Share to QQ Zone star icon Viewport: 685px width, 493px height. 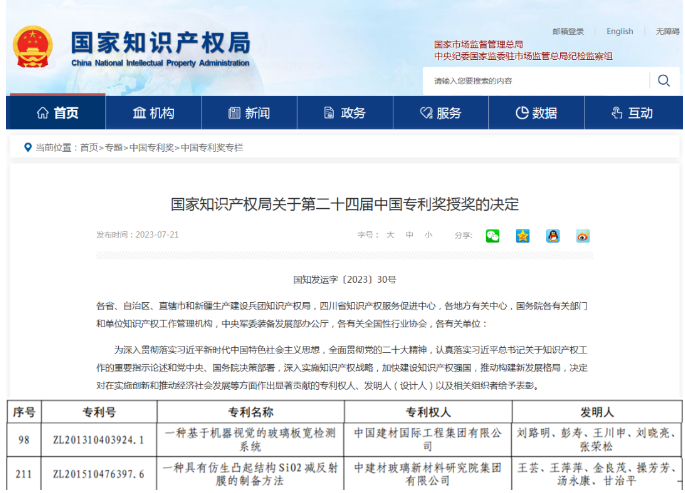[522, 236]
